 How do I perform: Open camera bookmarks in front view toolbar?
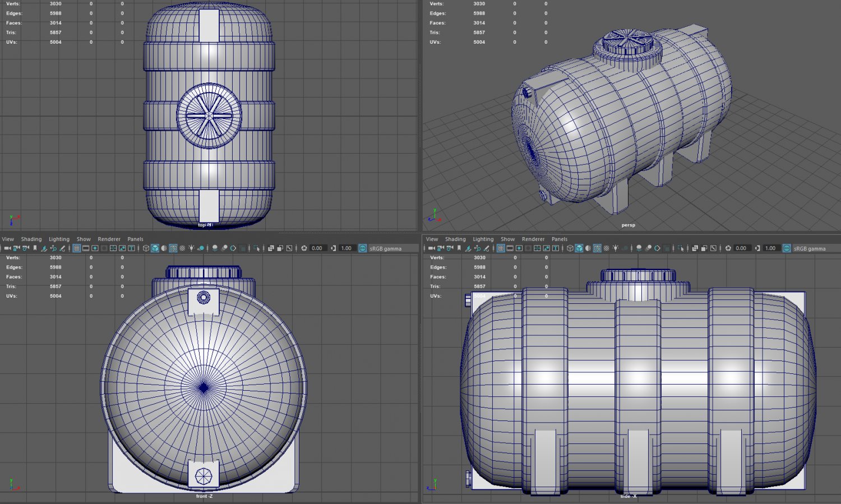click(35, 248)
